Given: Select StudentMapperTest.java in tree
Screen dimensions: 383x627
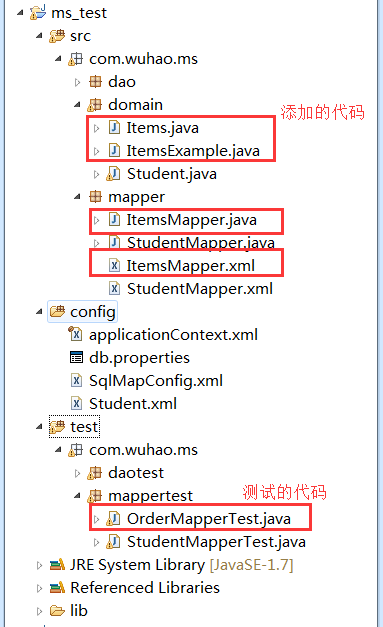Looking at the screenshot, I should click(216, 542).
